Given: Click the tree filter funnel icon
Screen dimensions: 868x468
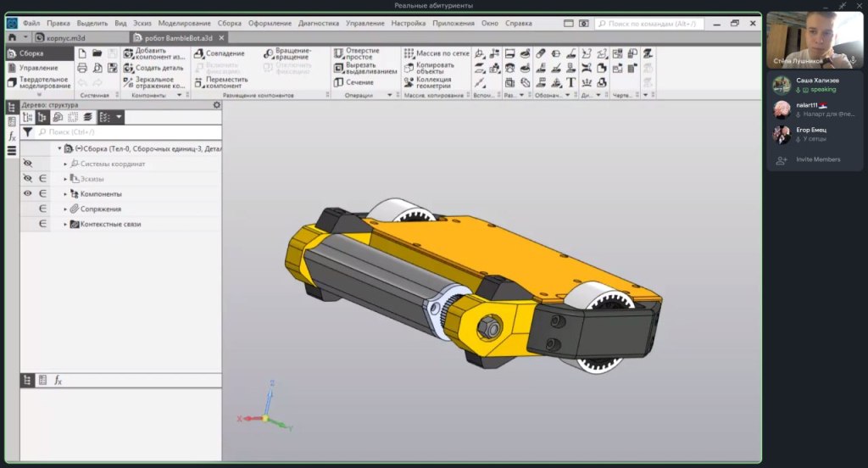Looking at the screenshot, I should click(28, 132).
